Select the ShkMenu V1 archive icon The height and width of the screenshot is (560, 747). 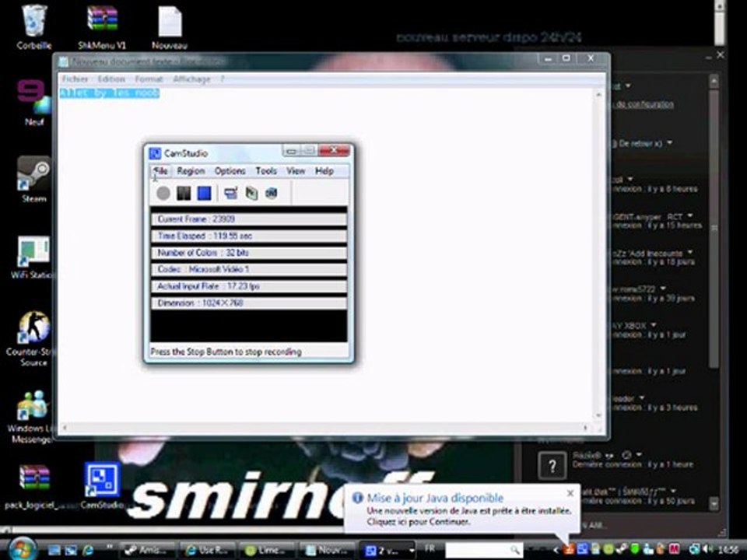point(102,26)
